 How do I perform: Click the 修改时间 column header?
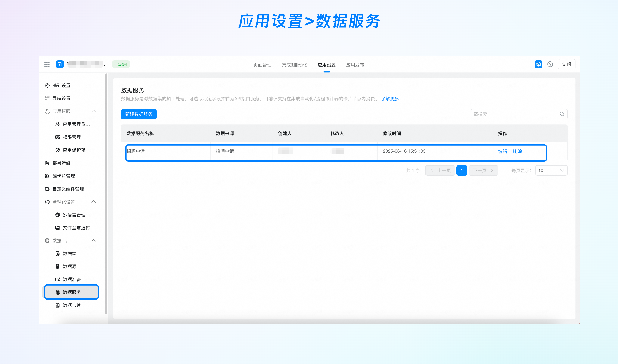[x=392, y=133]
